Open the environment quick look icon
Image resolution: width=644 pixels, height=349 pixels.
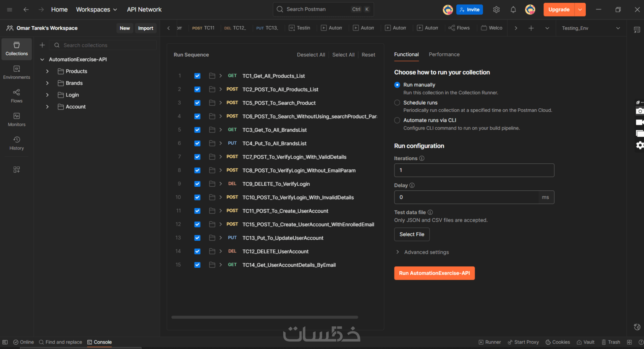[637, 30]
